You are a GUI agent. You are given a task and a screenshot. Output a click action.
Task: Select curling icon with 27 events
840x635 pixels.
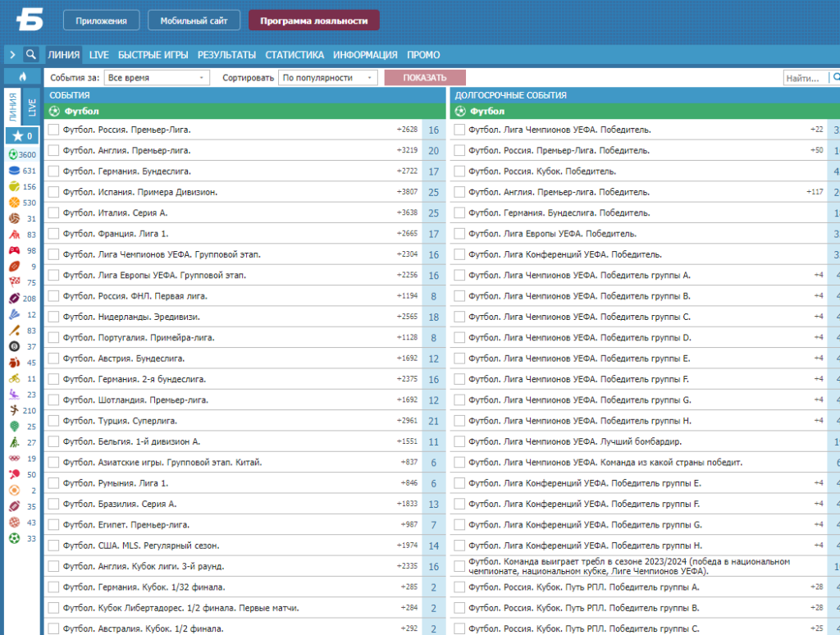(x=14, y=443)
